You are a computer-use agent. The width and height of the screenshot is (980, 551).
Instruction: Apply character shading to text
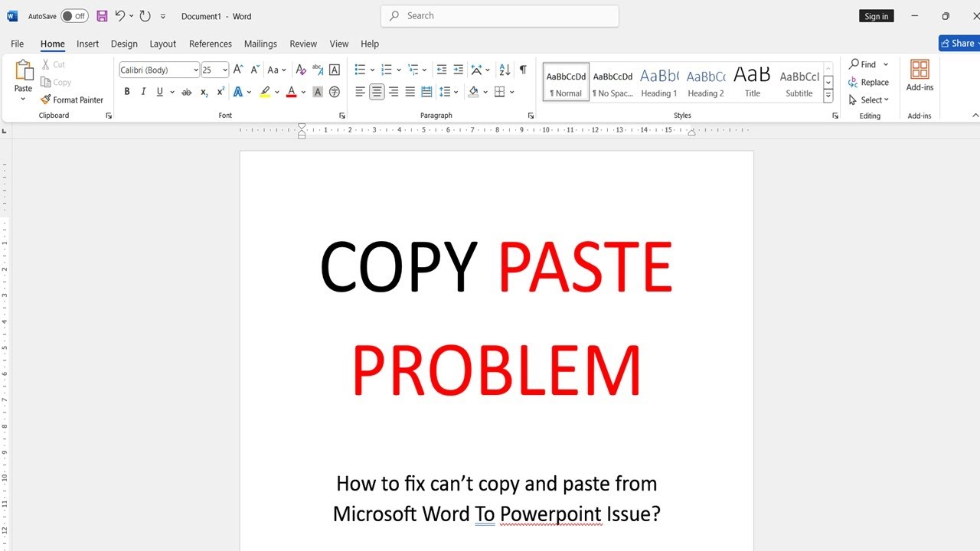[x=318, y=92]
